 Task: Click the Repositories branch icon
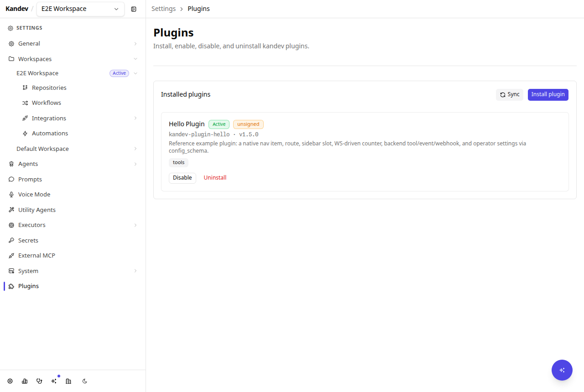[25, 88]
